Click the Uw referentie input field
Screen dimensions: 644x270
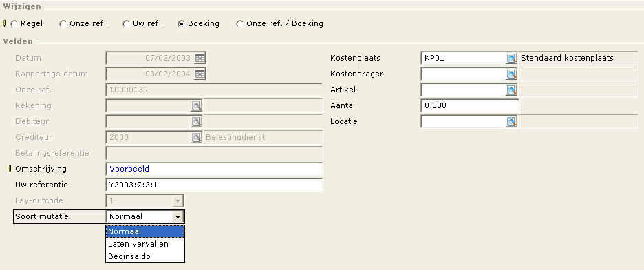pos(214,185)
